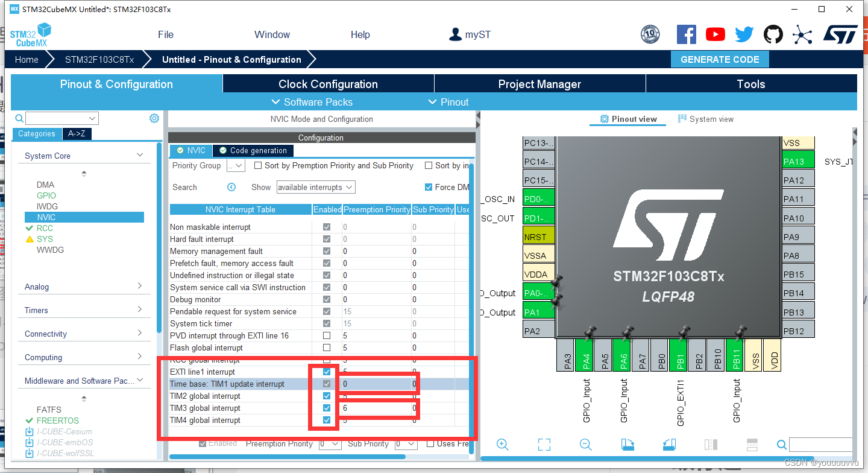Switch to the Clock Configuration tab
This screenshot has height=473, width=868.
pyautogui.click(x=329, y=84)
